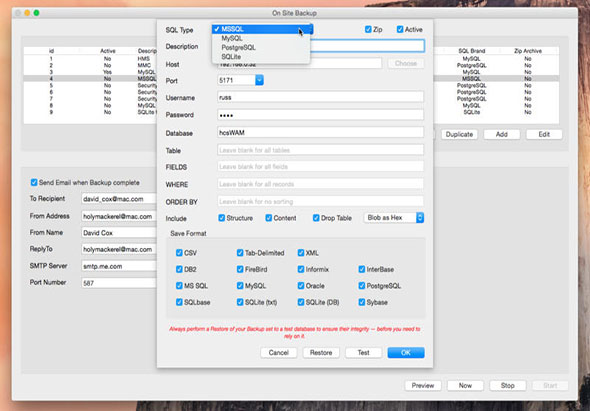Click the To Recipient email field
The height and width of the screenshot is (411, 590).
click(x=119, y=199)
